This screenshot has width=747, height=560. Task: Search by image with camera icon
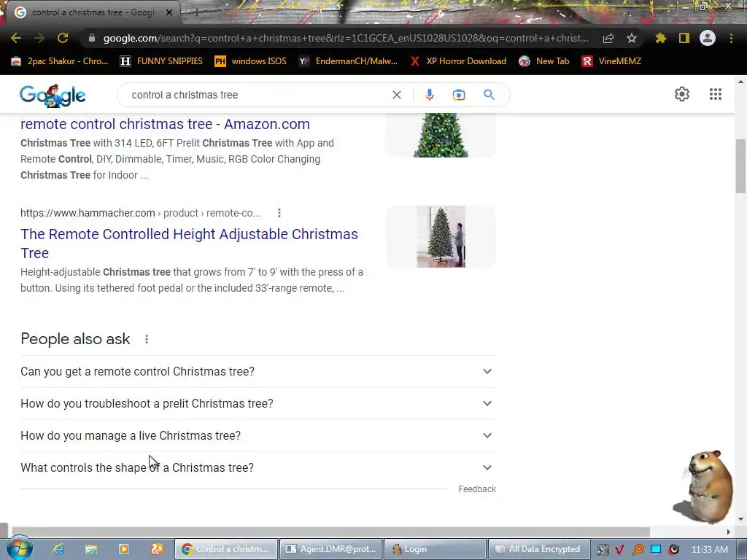click(x=458, y=95)
